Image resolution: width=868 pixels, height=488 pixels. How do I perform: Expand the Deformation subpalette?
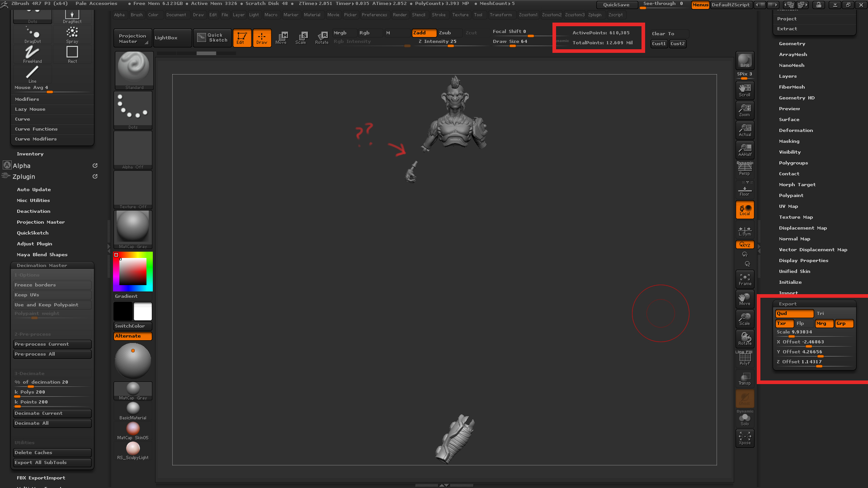[x=796, y=131]
